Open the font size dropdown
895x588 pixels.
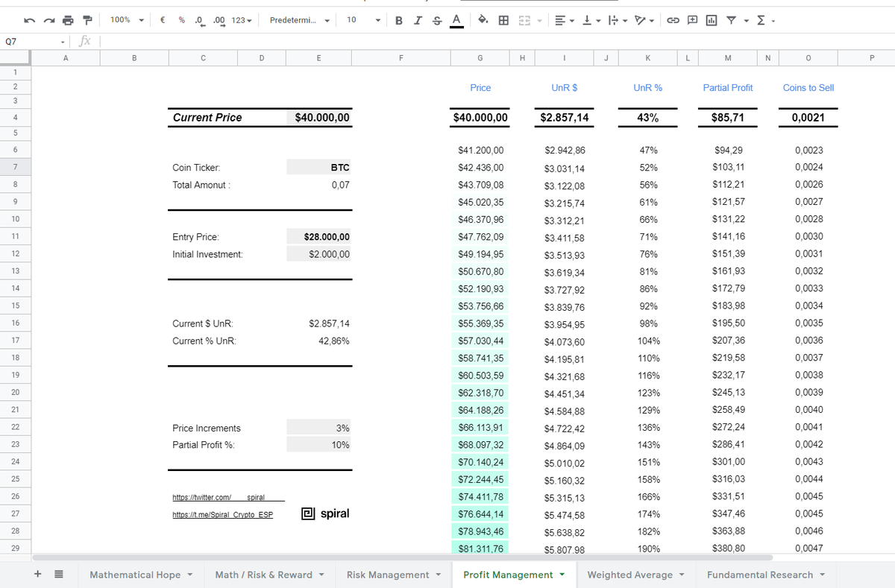click(x=364, y=20)
